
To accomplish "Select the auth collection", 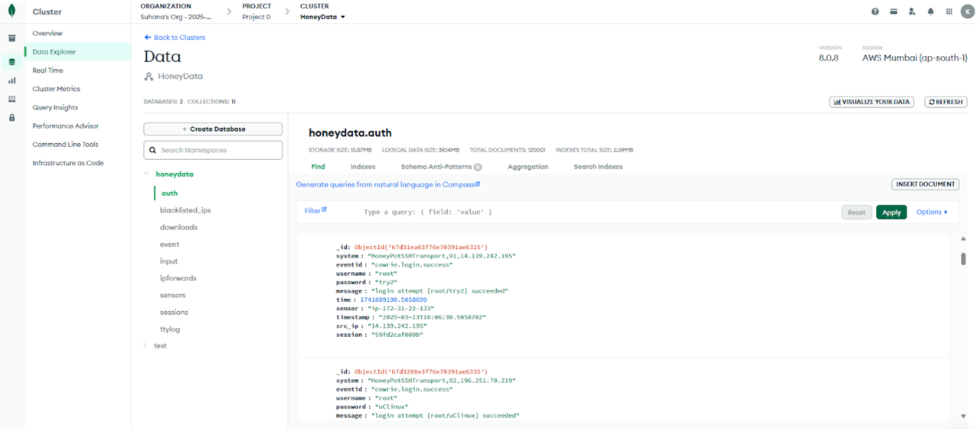I will (169, 193).
